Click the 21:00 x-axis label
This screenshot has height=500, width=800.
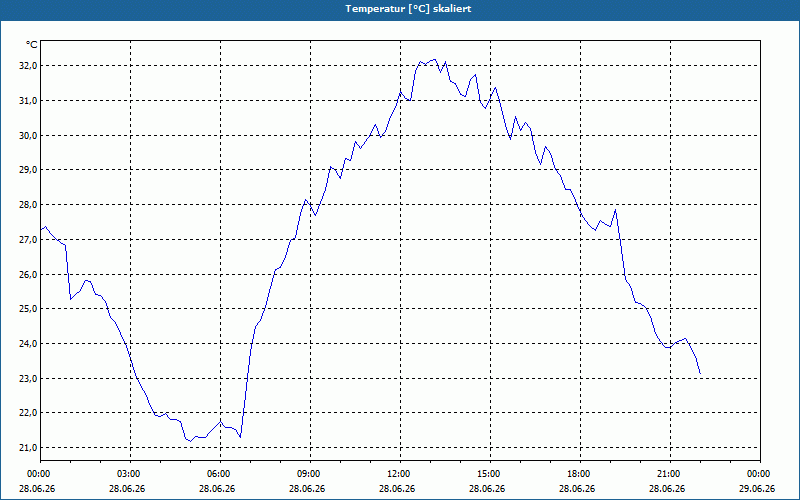pos(670,474)
